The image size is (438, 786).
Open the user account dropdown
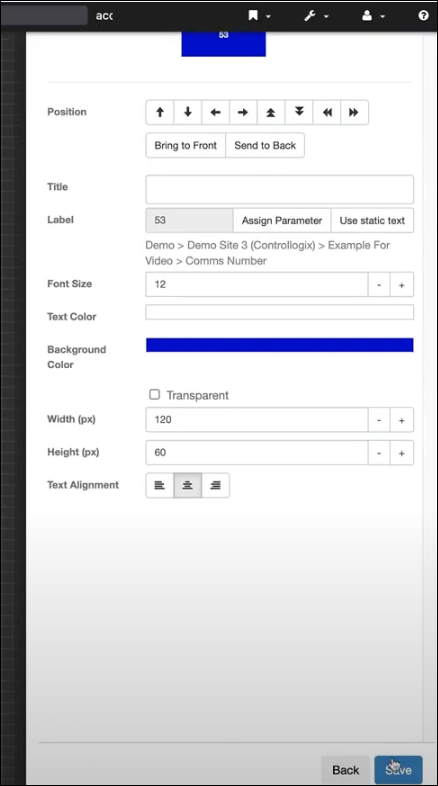click(x=373, y=16)
